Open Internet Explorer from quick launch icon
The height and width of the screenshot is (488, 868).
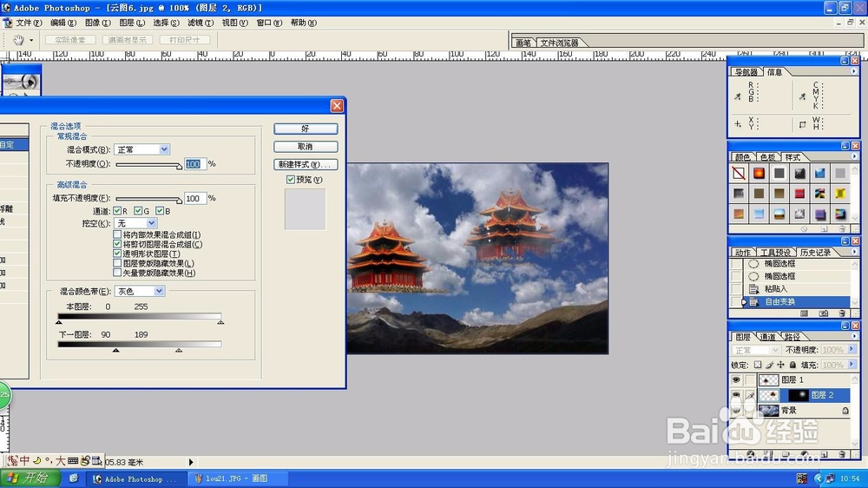(74, 478)
